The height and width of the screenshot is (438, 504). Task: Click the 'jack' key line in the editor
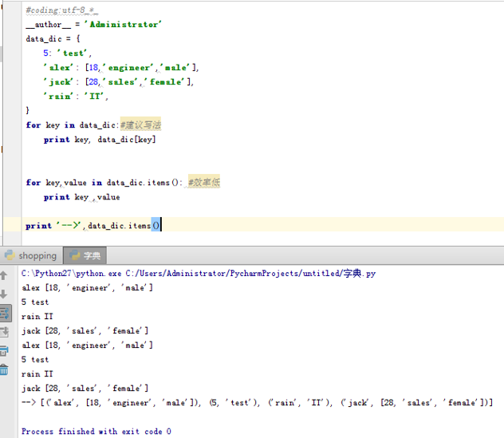tap(119, 82)
